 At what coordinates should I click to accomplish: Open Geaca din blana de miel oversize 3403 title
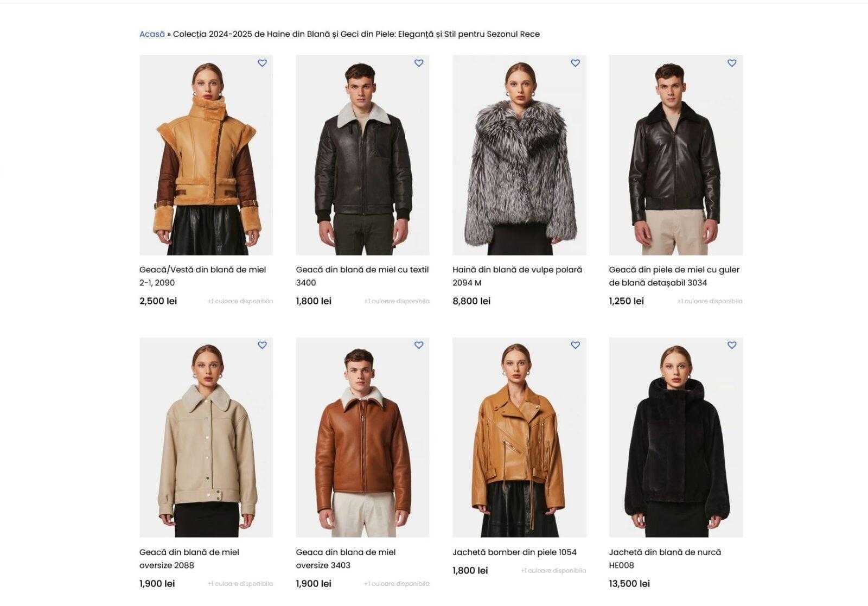point(346,559)
